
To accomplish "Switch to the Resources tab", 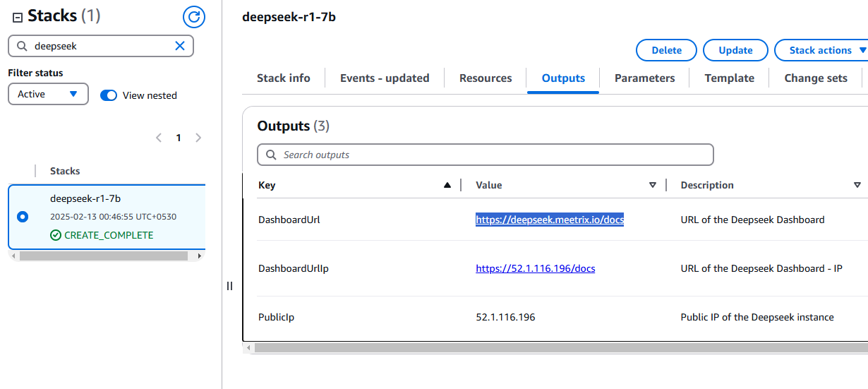I will click(x=486, y=78).
